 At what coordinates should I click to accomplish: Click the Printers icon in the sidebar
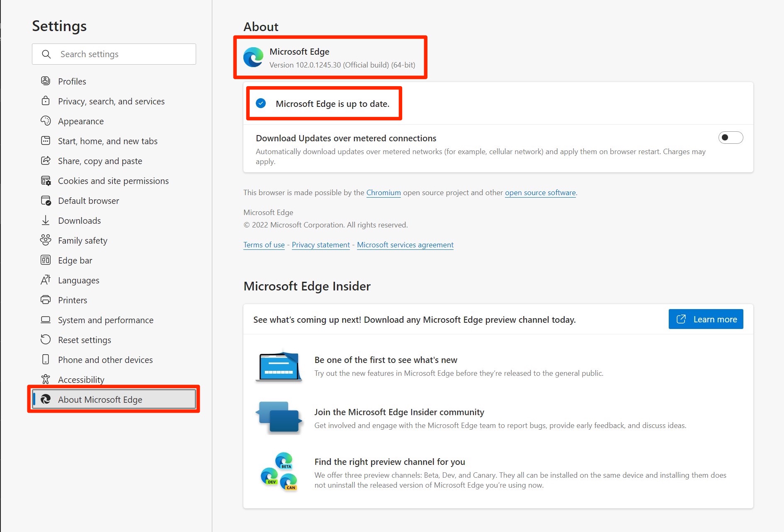coord(46,300)
